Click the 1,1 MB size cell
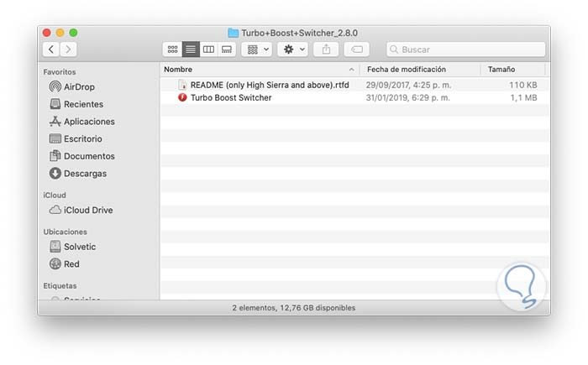The height and width of the screenshot is (365, 588). (524, 98)
